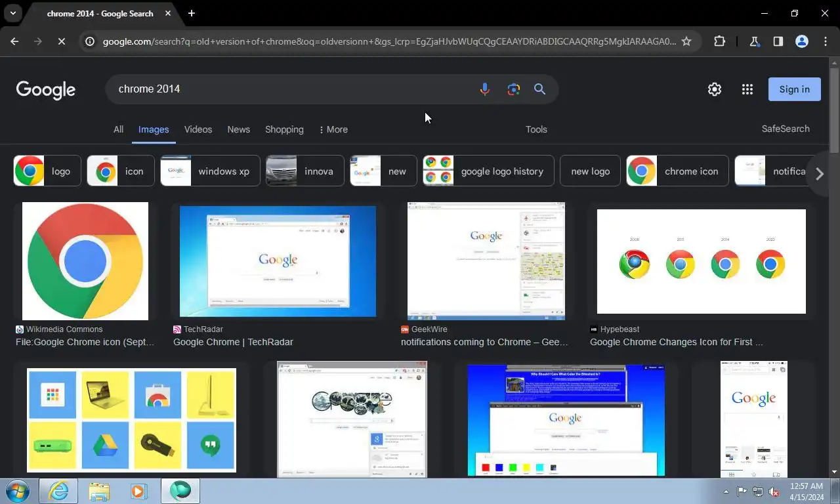The width and height of the screenshot is (840, 504).
Task: Filter by the windows xp chip
Action: point(210,171)
